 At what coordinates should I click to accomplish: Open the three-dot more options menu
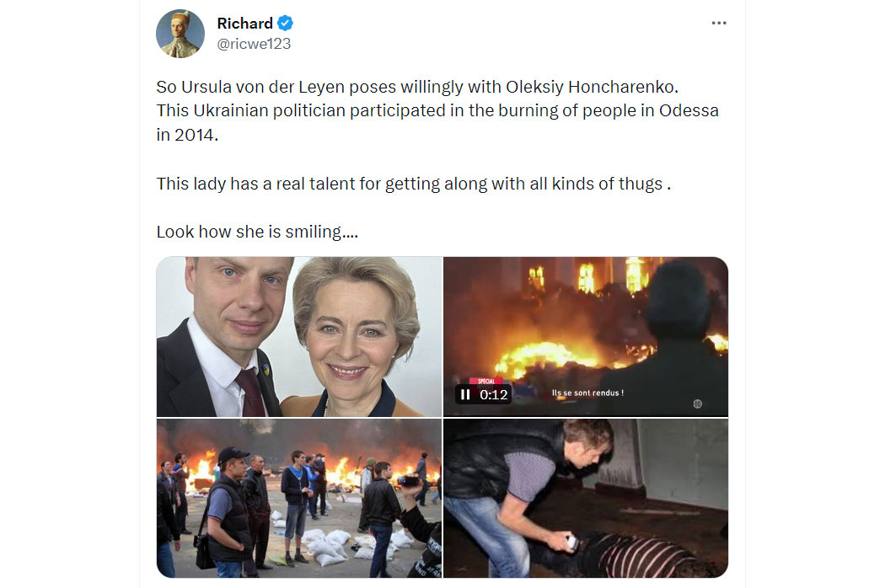pos(718,23)
